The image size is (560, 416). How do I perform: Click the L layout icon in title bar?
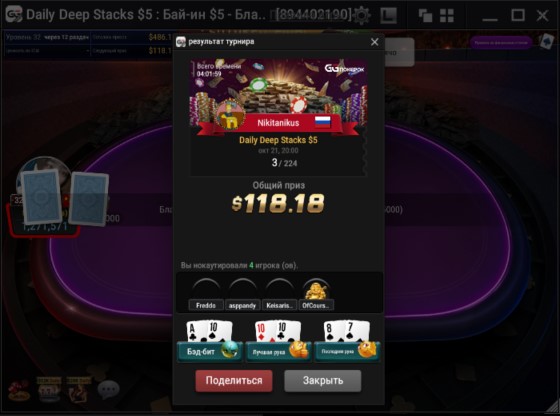[388, 15]
